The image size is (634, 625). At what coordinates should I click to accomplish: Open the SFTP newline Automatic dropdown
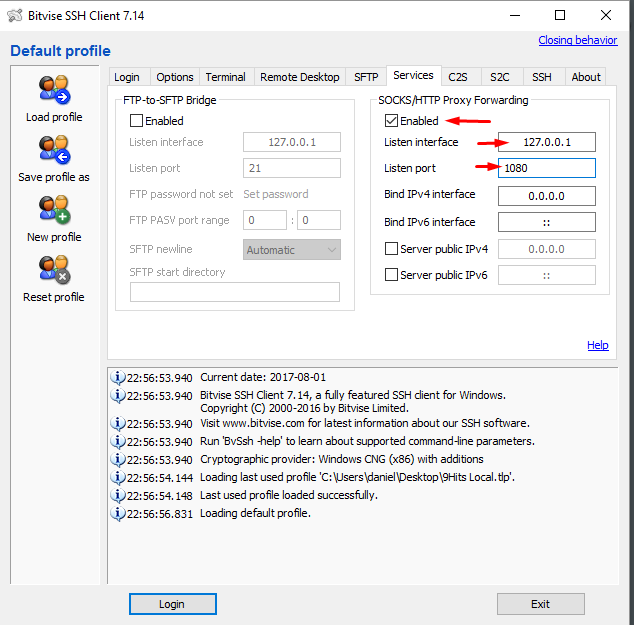pos(292,250)
